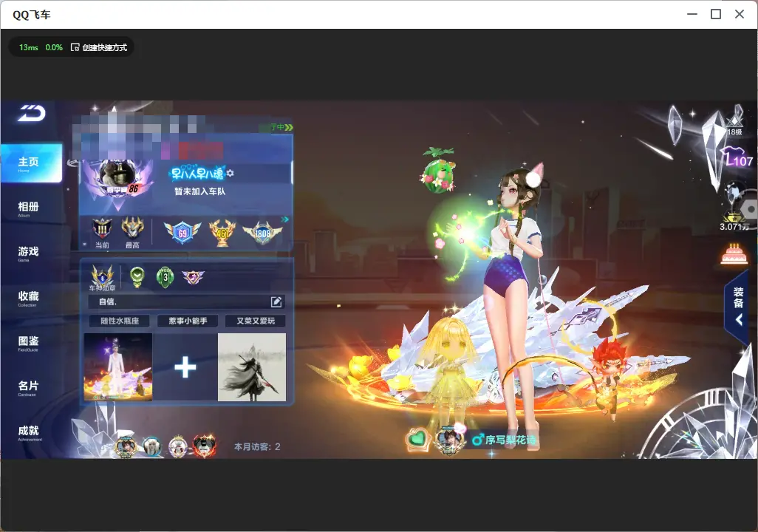
Task: Click the 0.0% packet loss indicator
Action: click(x=54, y=47)
